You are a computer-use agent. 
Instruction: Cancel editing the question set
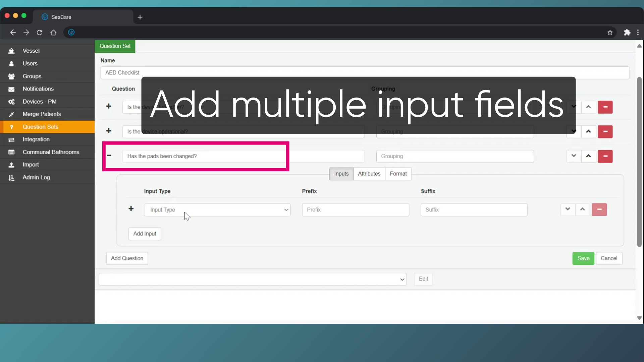point(609,258)
